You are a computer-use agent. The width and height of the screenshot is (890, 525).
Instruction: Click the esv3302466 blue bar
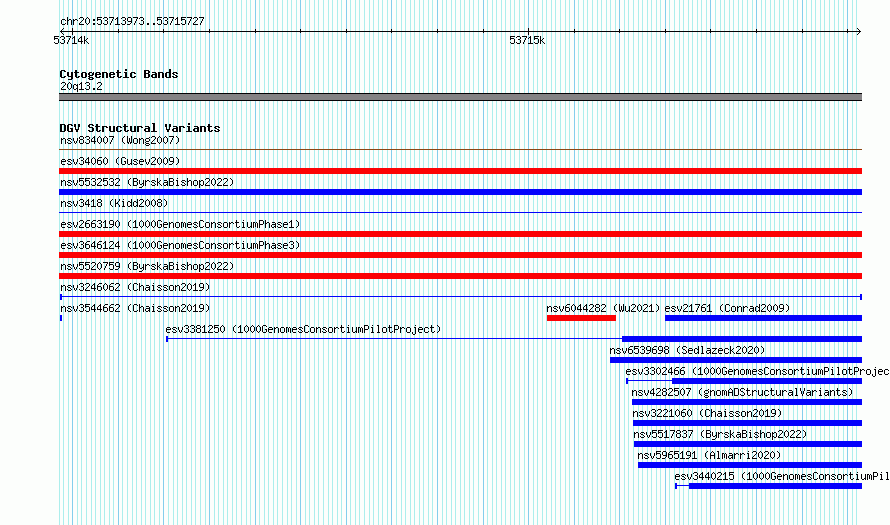767,381
